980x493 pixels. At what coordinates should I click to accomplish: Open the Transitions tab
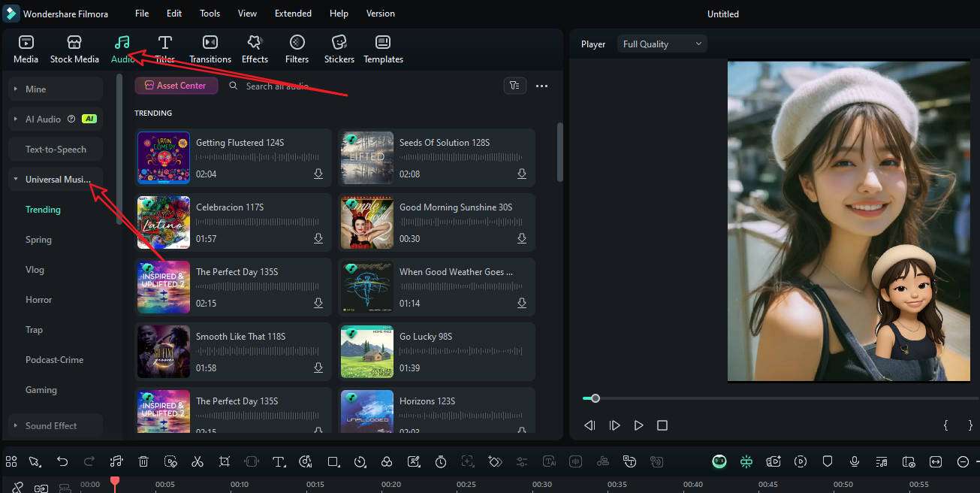click(x=210, y=49)
